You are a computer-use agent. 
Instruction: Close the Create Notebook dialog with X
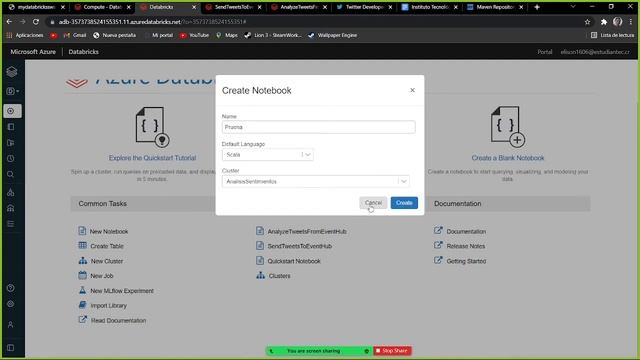click(x=412, y=90)
